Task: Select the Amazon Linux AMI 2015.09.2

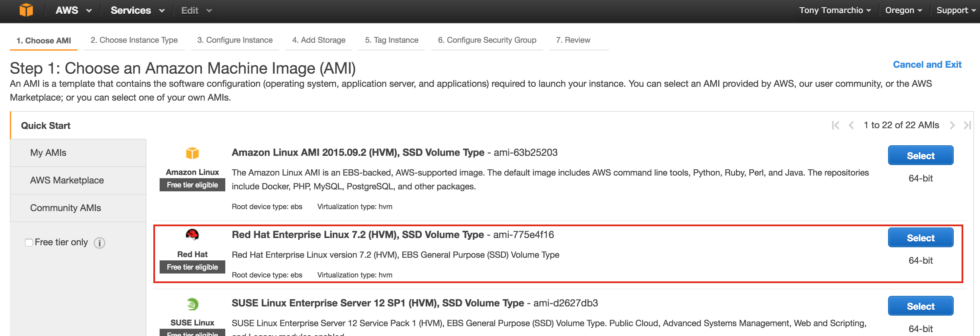Action: tap(920, 156)
